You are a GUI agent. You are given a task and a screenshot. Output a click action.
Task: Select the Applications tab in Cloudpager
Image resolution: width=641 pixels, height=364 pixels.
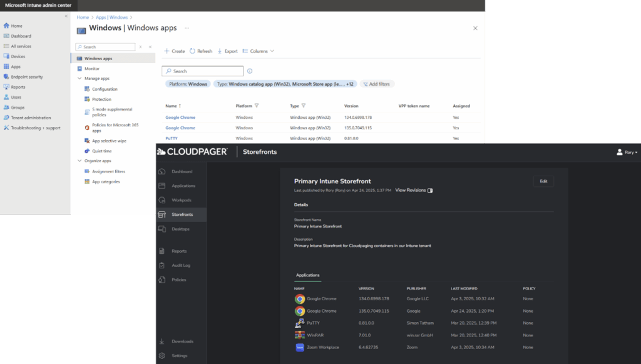tap(308, 275)
